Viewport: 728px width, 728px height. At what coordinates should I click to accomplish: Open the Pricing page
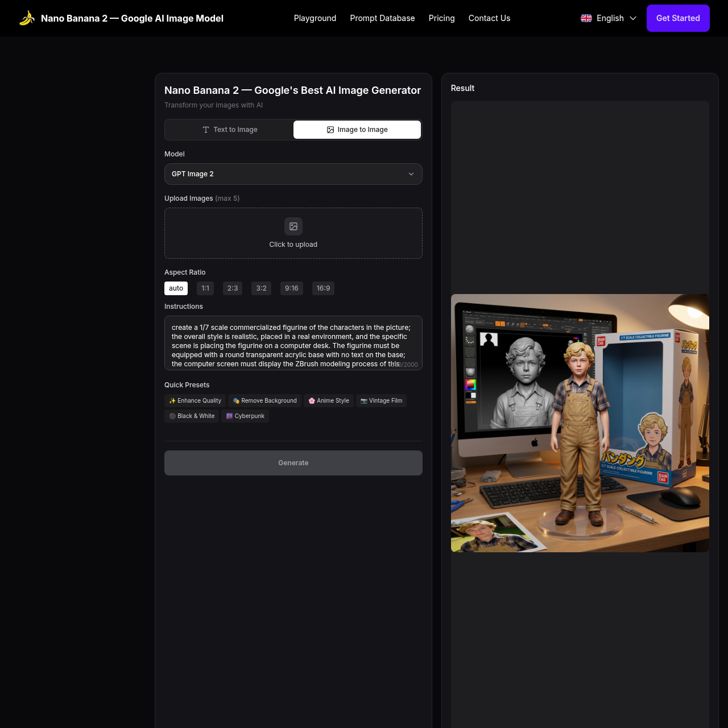442,18
